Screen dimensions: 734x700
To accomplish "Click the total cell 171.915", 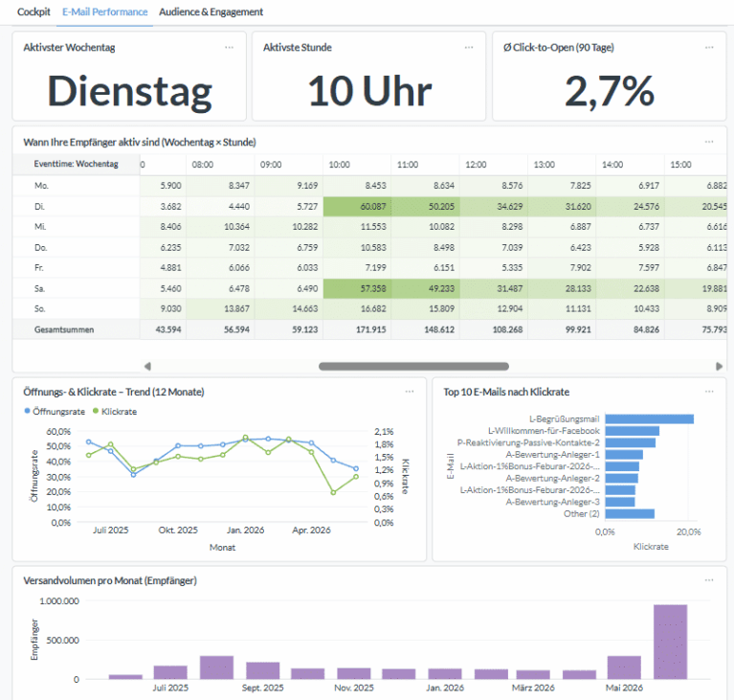I will click(357, 329).
